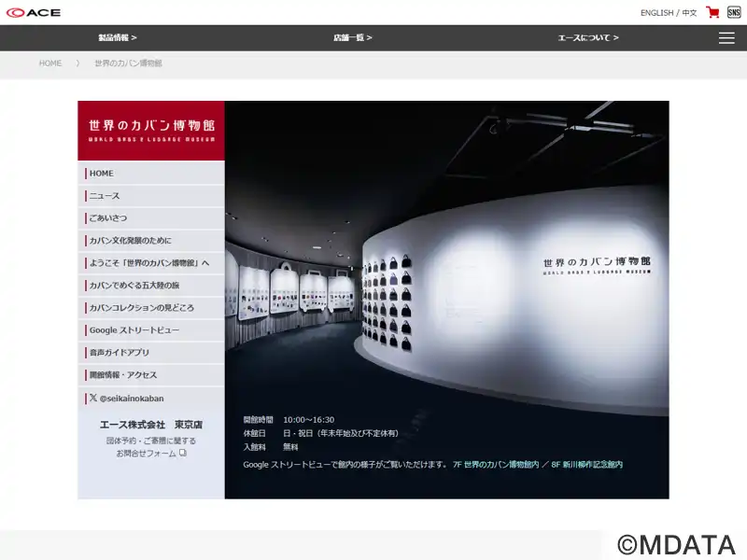
Task: Open Google ストリートビュー sidebar item
Action: coord(151,330)
